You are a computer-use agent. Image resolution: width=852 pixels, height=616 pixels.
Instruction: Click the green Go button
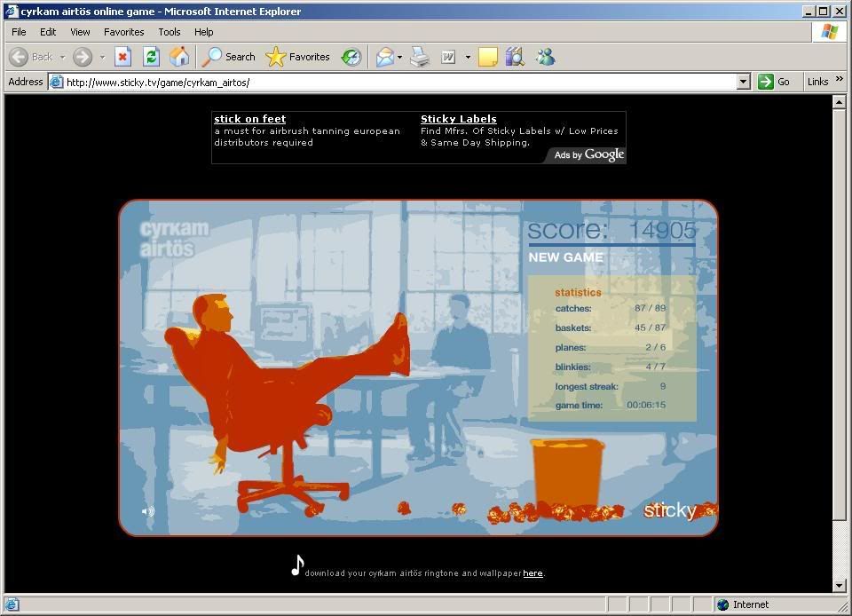click(774, 82)
